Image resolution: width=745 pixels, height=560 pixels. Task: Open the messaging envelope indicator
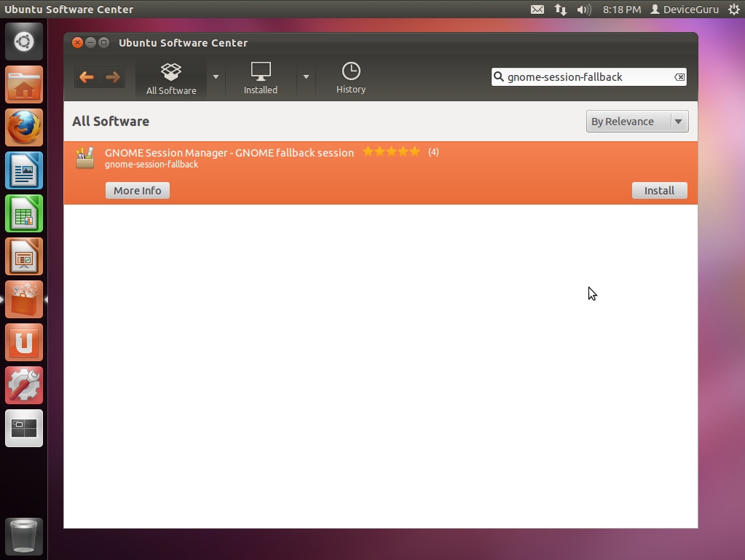[x=537, y=9]
